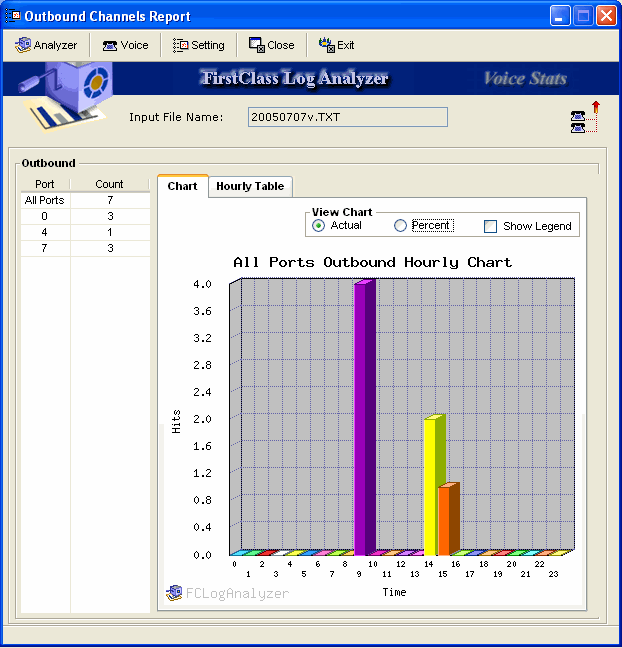Image resolution: width=622 pixels, height=648 pixels.
Task: Switch to the Hourly Table tab
Action: pyautogui.click(x=250, y=186)
